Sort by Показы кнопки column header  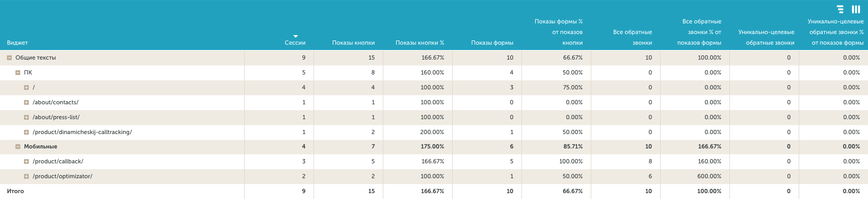pos(353,43)
